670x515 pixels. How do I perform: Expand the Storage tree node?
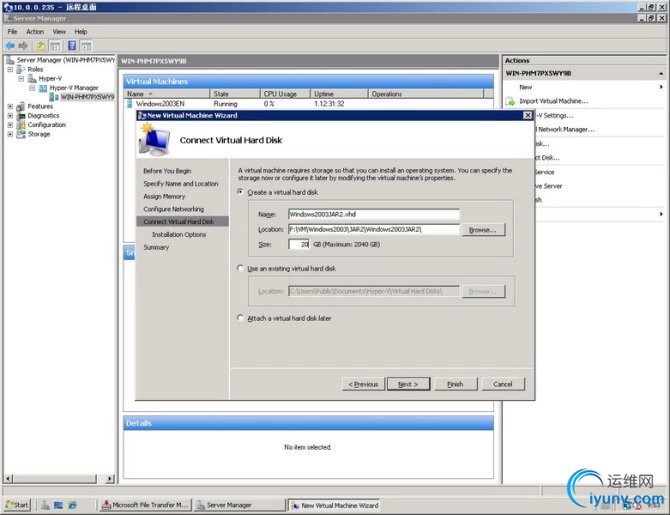point(10,134)
